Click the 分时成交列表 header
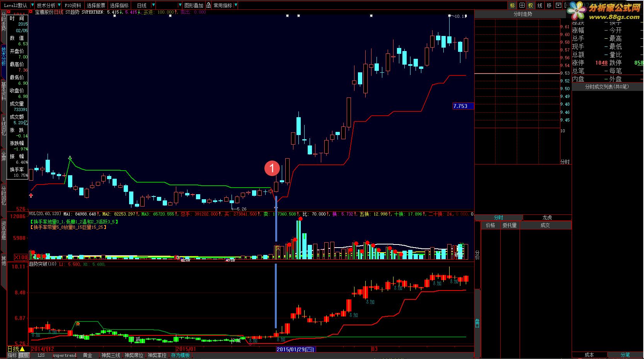The image size is (644, 359). [607, 87]
